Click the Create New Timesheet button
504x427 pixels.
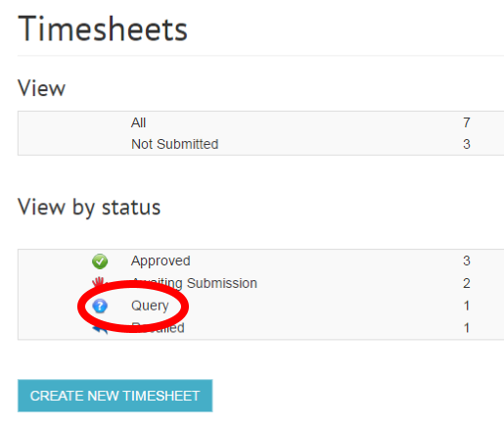click(115, 396)
